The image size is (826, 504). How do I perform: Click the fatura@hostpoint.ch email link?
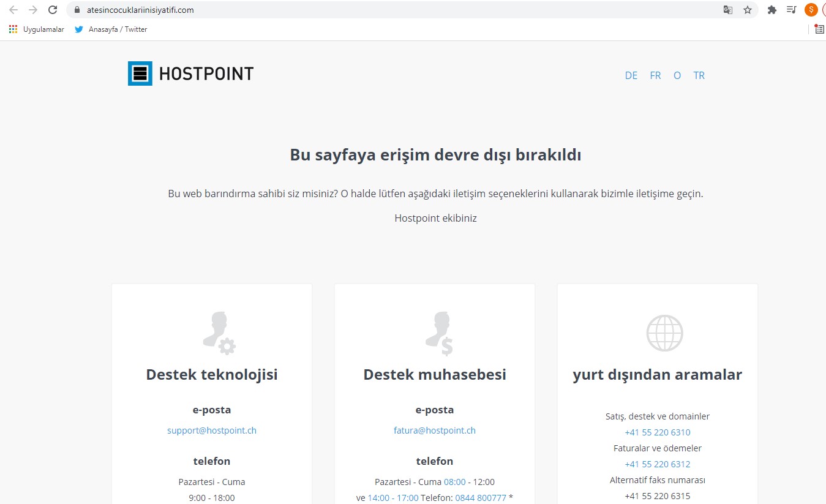point(435,431)
